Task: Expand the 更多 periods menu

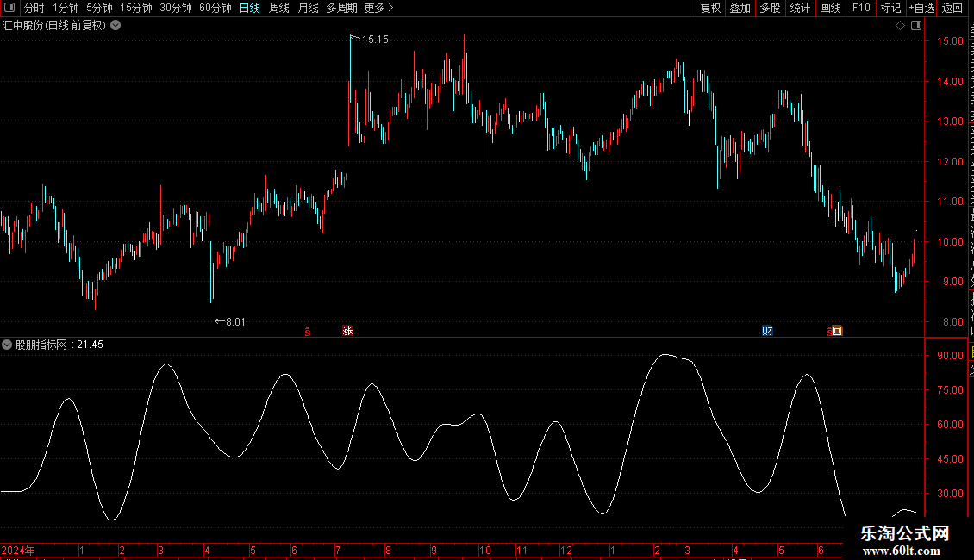Action: pyautogui.click(x=378, y=8)
